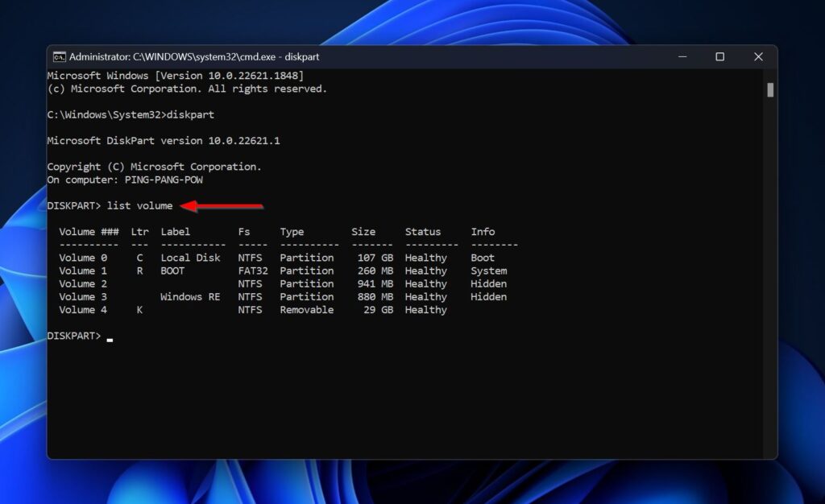Image resolution: width=825 pixels, height=504 pixels.
Task: Maximize the Administrator cmd window
Action: point(719,57)
